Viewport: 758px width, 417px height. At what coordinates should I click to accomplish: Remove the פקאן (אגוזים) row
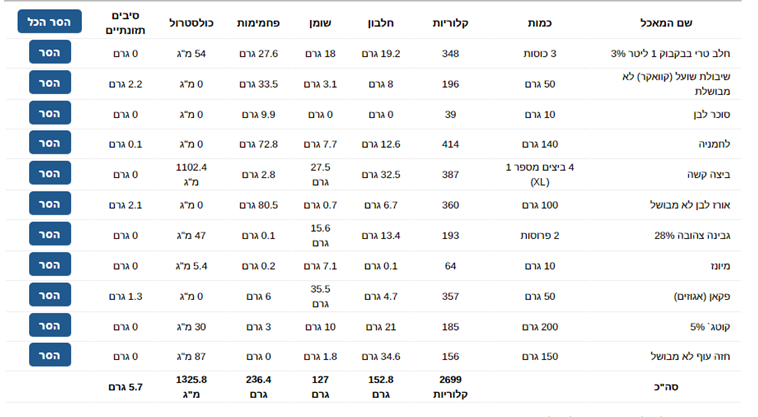point(50,295)
